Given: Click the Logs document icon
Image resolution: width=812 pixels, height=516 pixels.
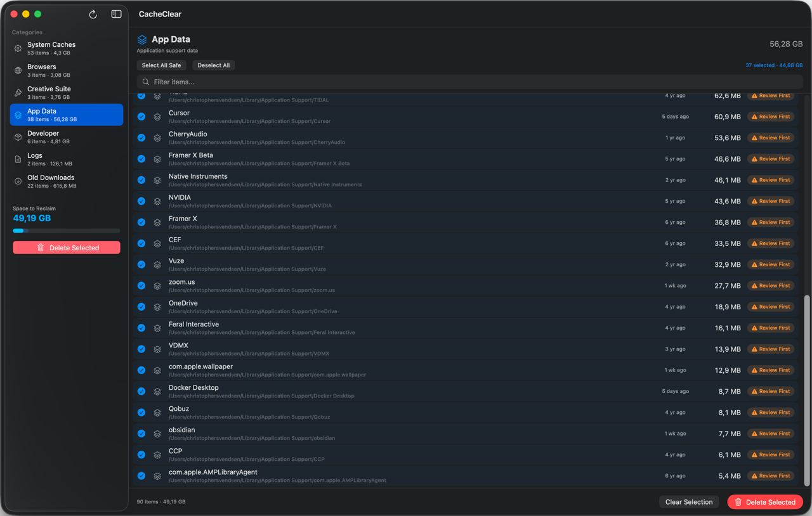Looking at the screenshot, I should pyautogui.click(x=18, y=159).
